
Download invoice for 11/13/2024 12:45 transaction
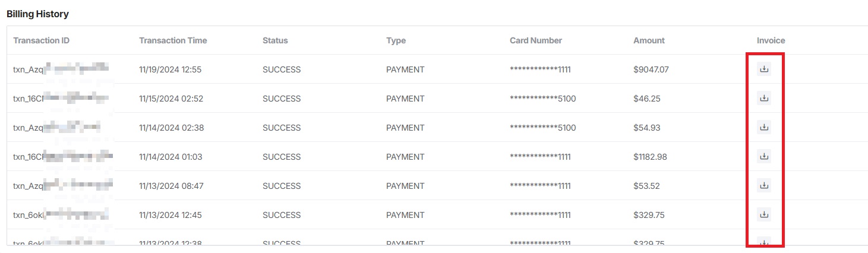point(764,215)
